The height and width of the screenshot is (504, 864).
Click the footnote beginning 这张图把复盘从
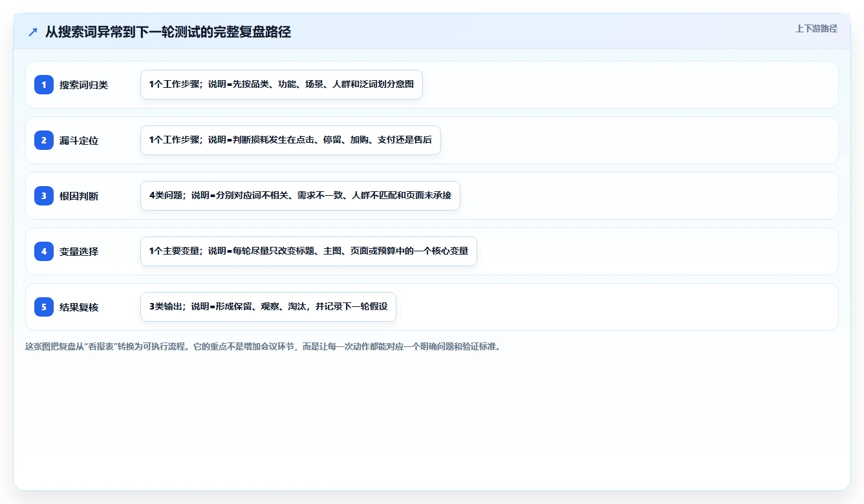(263, 346)
